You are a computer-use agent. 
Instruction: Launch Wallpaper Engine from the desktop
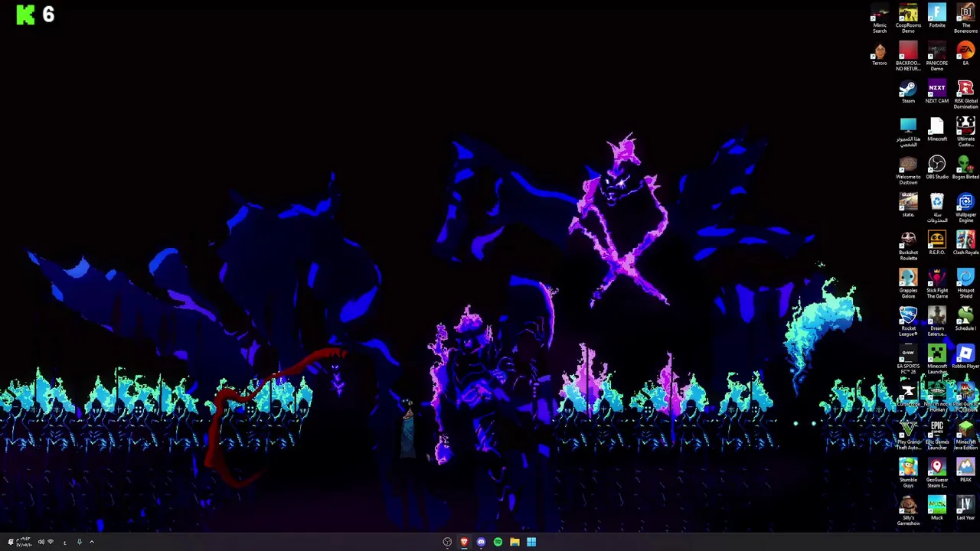pyautogui.click(x=965, y=208)
